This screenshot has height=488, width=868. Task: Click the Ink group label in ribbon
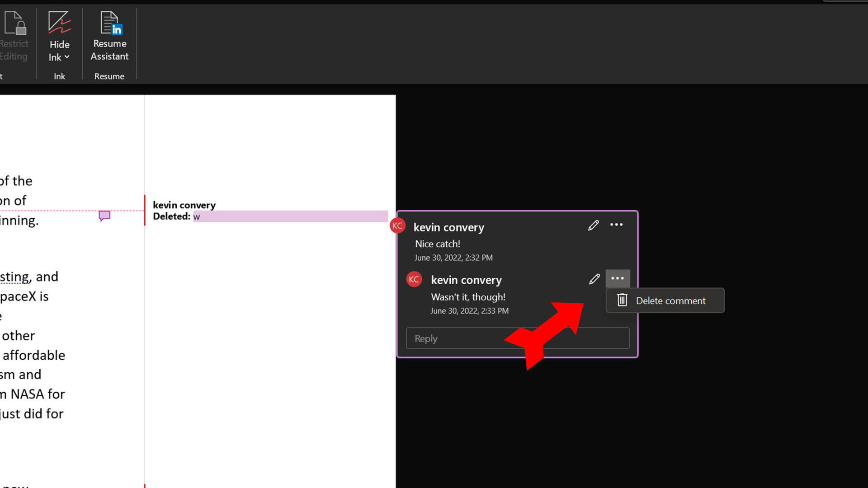[x=59, y=76]
